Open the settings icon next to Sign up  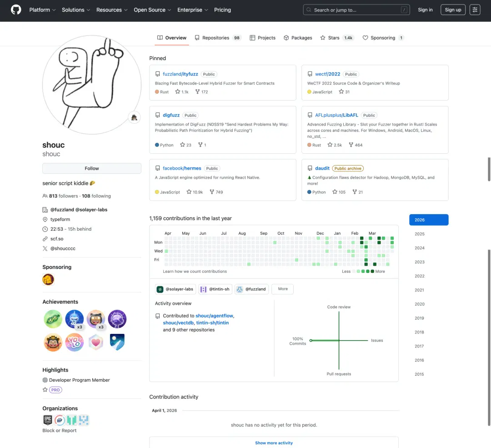click(x=475, y=10)
